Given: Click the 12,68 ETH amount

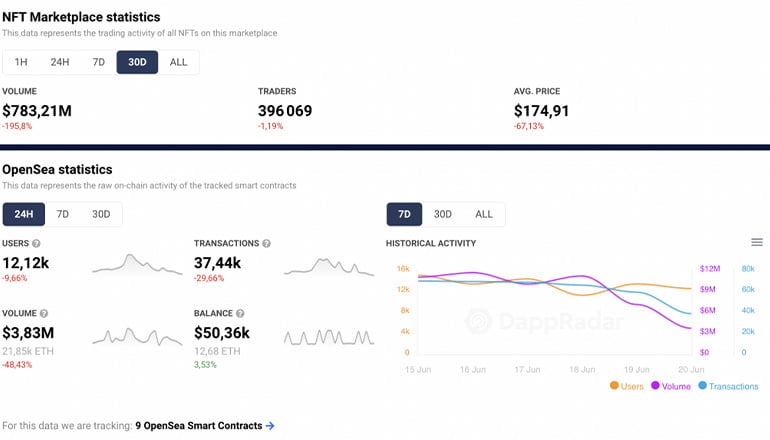Looking at the screenshot, I should point(217,351).
